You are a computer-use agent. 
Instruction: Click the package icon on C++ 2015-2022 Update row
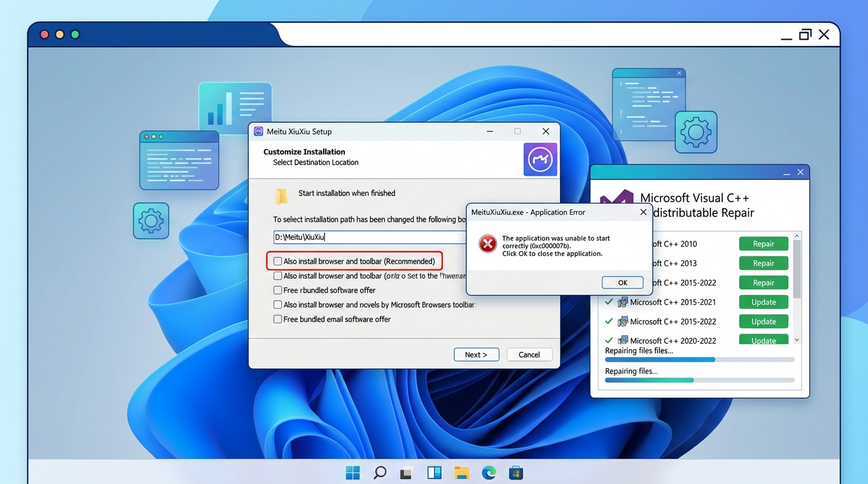pos(623,321)
